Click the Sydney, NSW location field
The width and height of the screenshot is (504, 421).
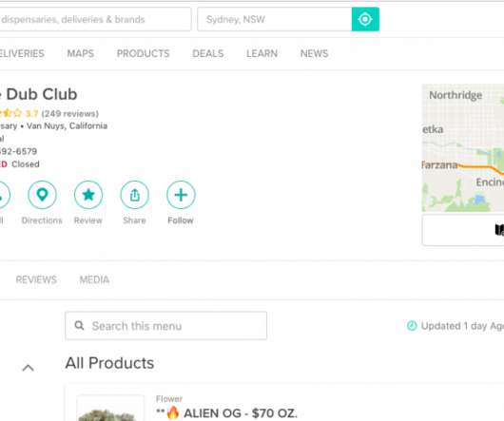[x=275, y=19]
